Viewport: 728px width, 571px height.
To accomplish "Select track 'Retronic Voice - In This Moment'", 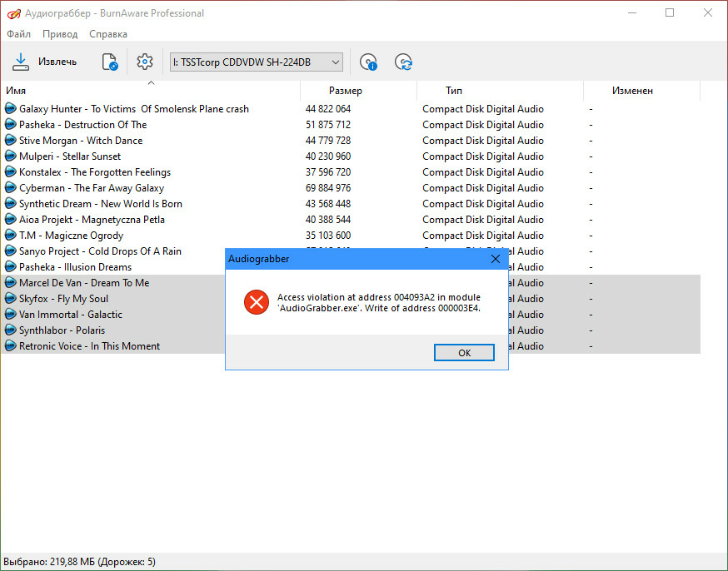I will click(89, 345).
